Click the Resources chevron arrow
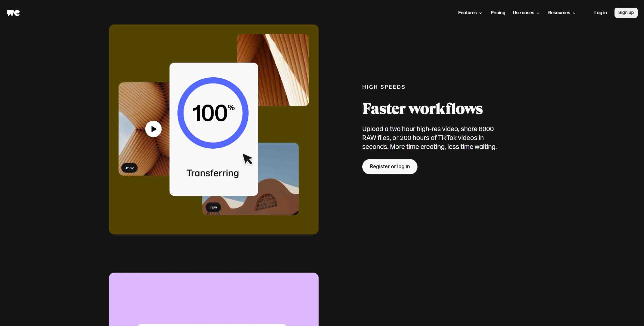Image resolution: width=644 pixels, height=326 pixels. 574,13
